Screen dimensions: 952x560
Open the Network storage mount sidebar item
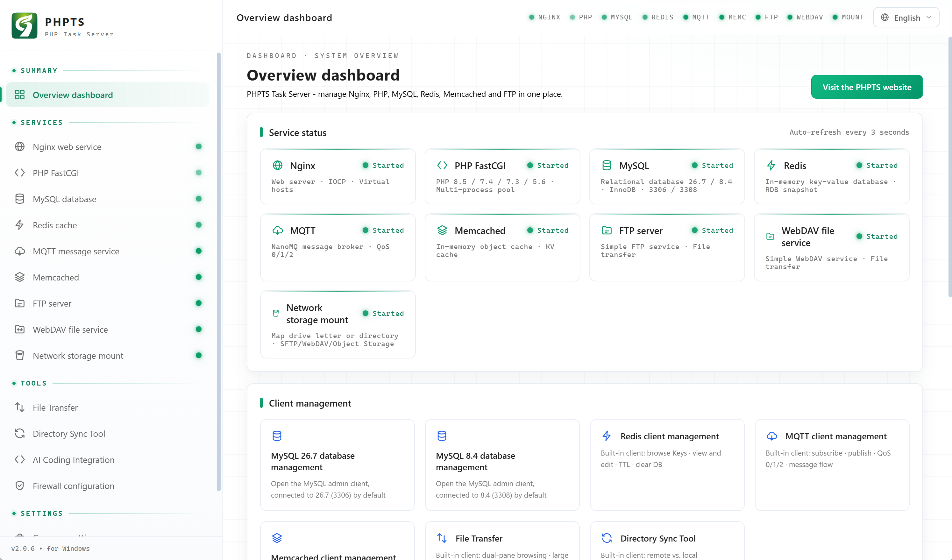108,355
